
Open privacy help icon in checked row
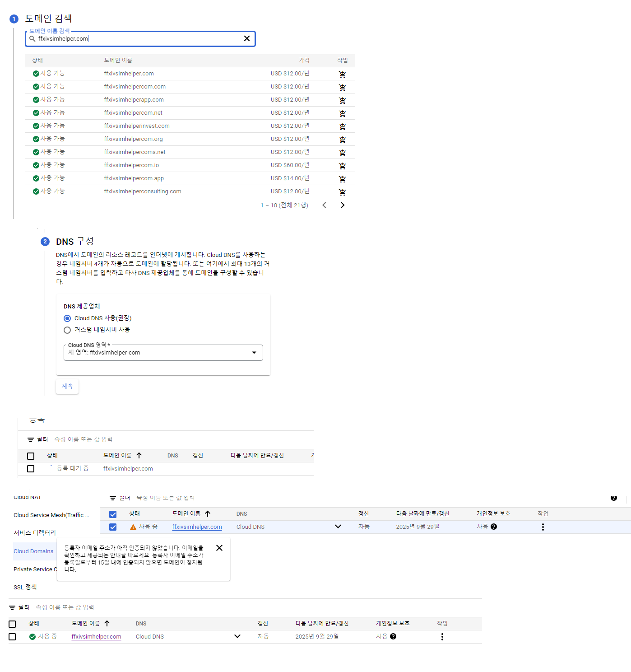[x=494, y=527]
